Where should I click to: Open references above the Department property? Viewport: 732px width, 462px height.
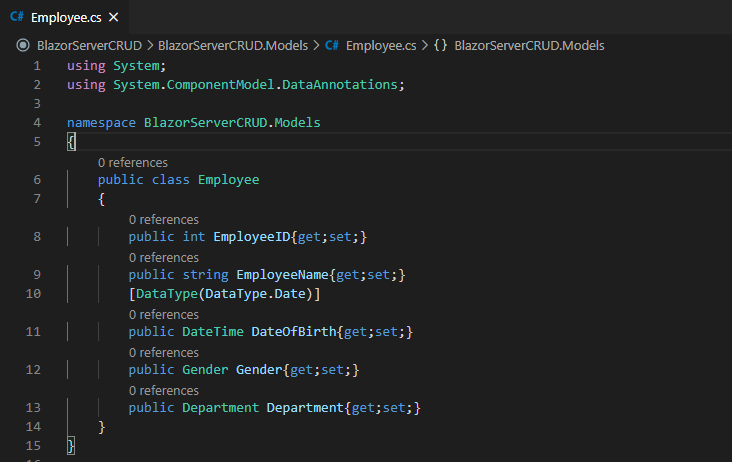tap(163, 390)
